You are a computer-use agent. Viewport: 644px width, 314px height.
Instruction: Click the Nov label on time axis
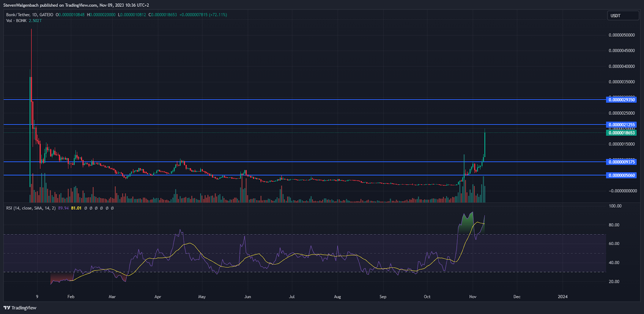click(x=473, y=297)
